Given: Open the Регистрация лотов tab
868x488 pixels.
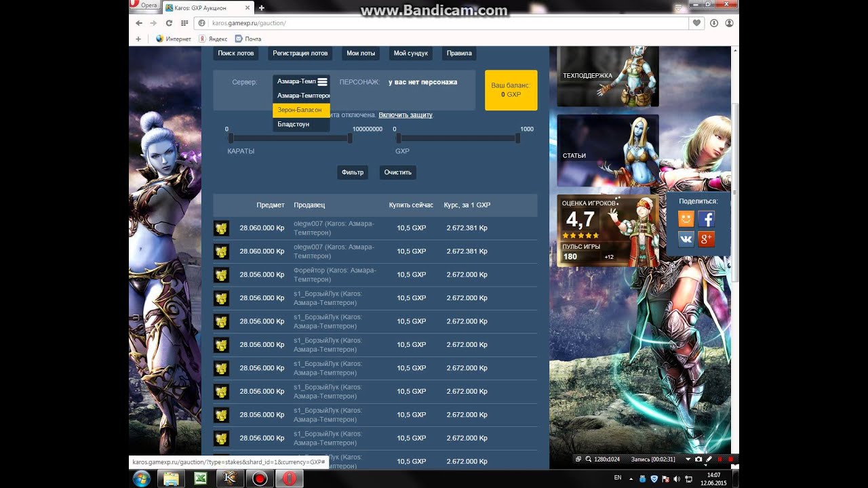Looking at the screenshot, I should (300, 53).
